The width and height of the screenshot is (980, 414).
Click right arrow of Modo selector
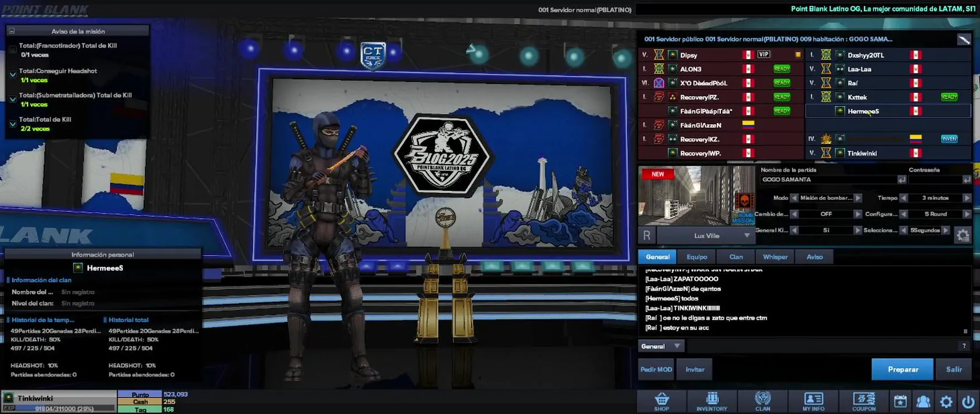(x=858, y=198)
